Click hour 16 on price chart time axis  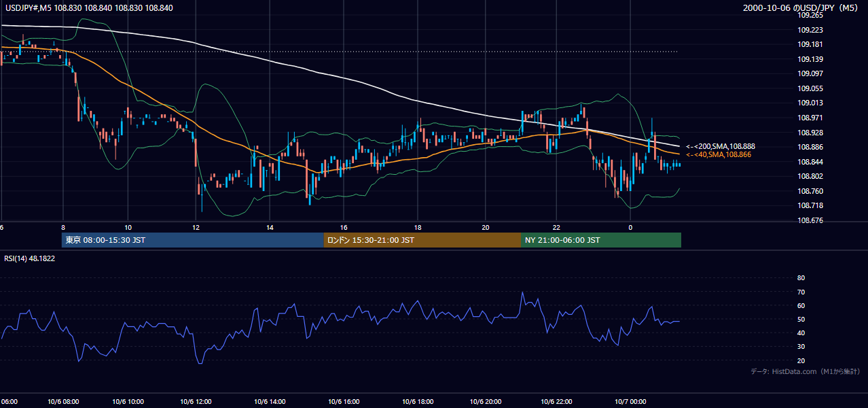[x=344, y=228]
